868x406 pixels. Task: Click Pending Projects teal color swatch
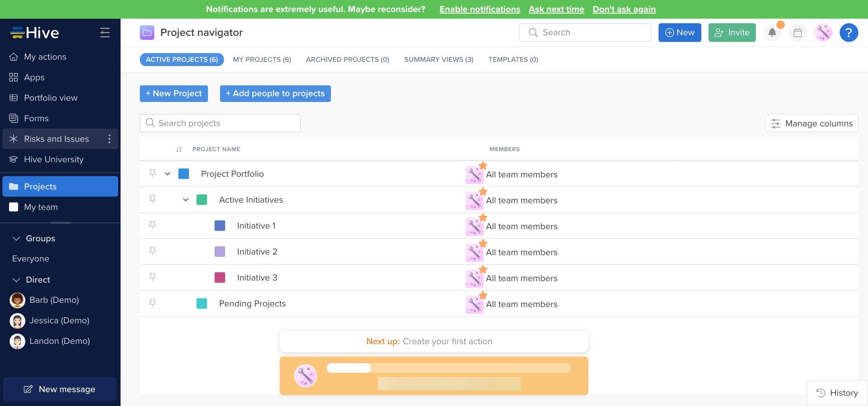coord(202,303)
